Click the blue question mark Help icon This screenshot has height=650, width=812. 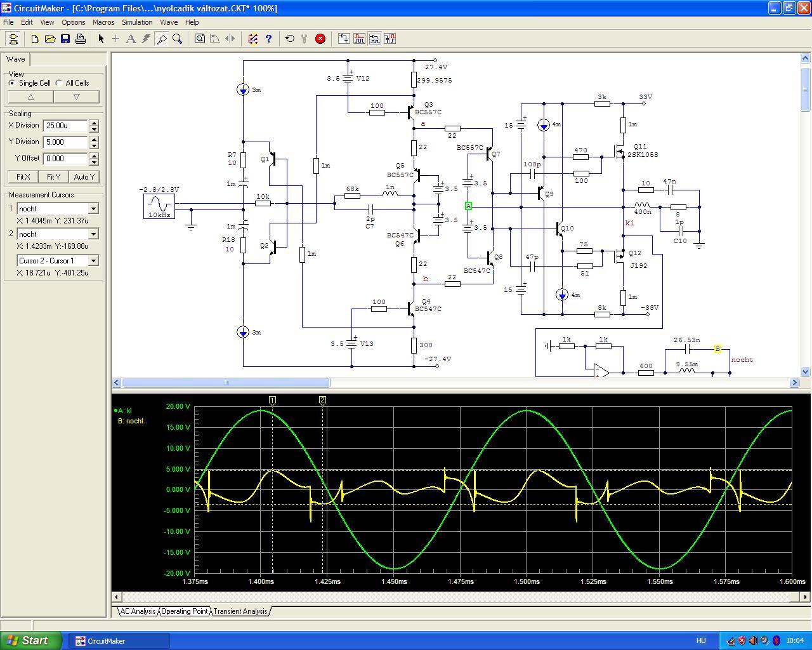tap(268, 39)
